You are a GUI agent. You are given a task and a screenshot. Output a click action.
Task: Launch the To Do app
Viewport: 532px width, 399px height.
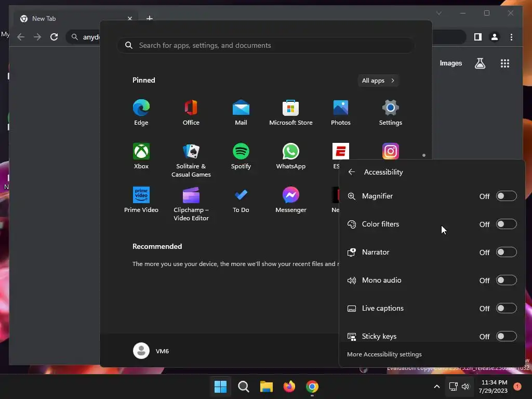[x=241, y=200]
